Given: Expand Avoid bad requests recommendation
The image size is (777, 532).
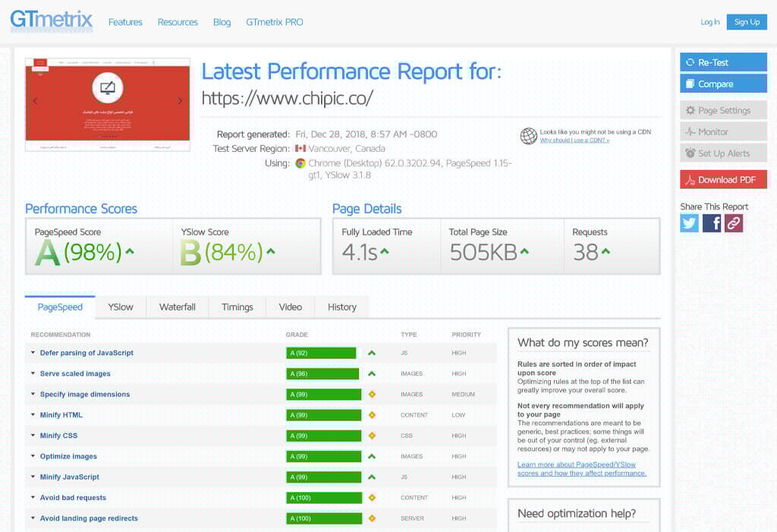Looking at the screenshot, I should pyautogui.click(x=33, y=497).
